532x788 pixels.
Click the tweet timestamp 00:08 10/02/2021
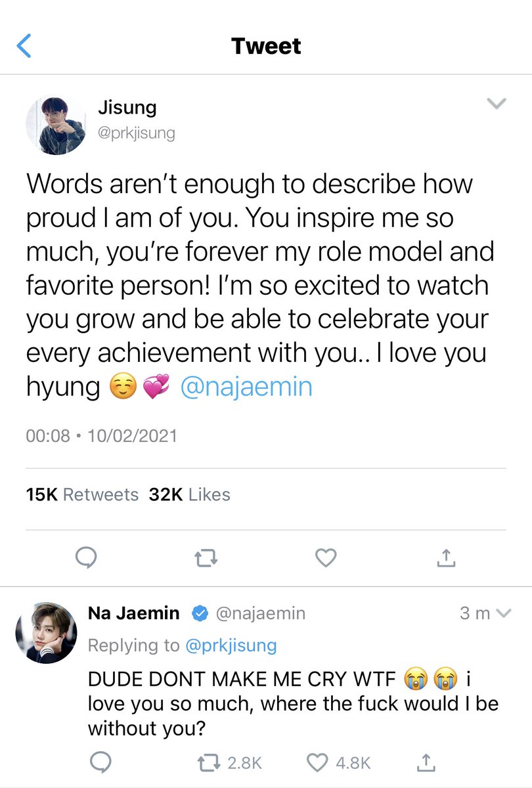[101, 435]
